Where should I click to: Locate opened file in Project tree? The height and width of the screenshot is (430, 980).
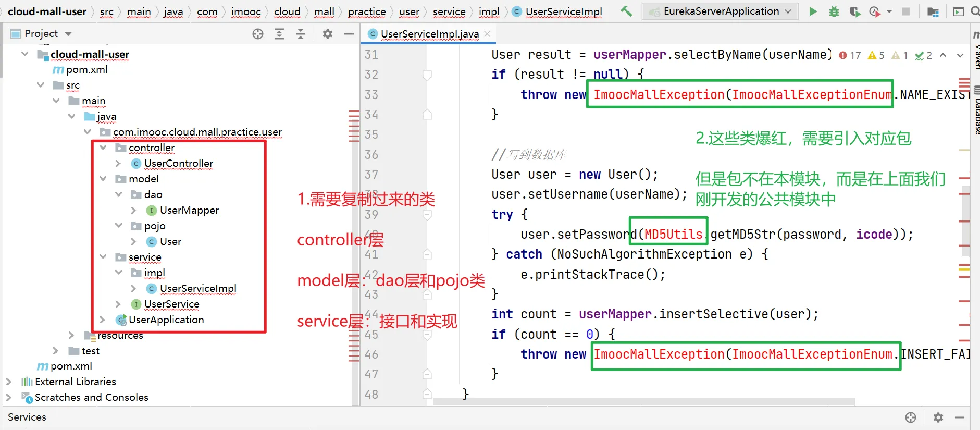pyautogui.click(x=258, y=34)
